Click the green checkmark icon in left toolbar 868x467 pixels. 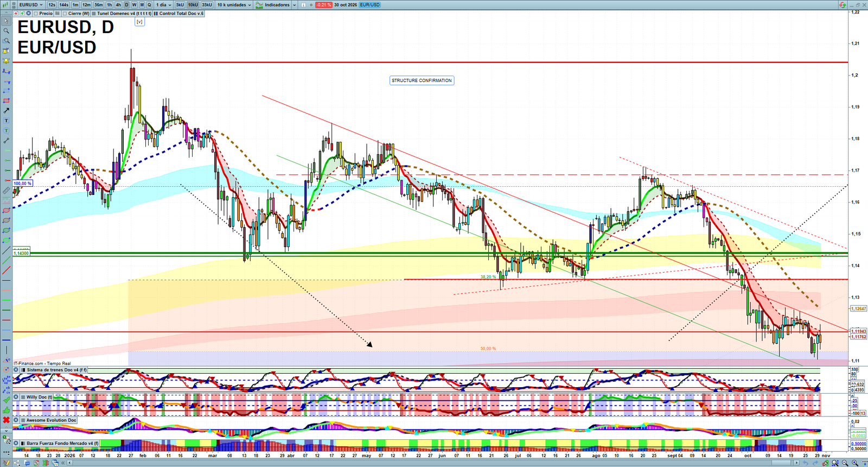[x=7, y=400]
